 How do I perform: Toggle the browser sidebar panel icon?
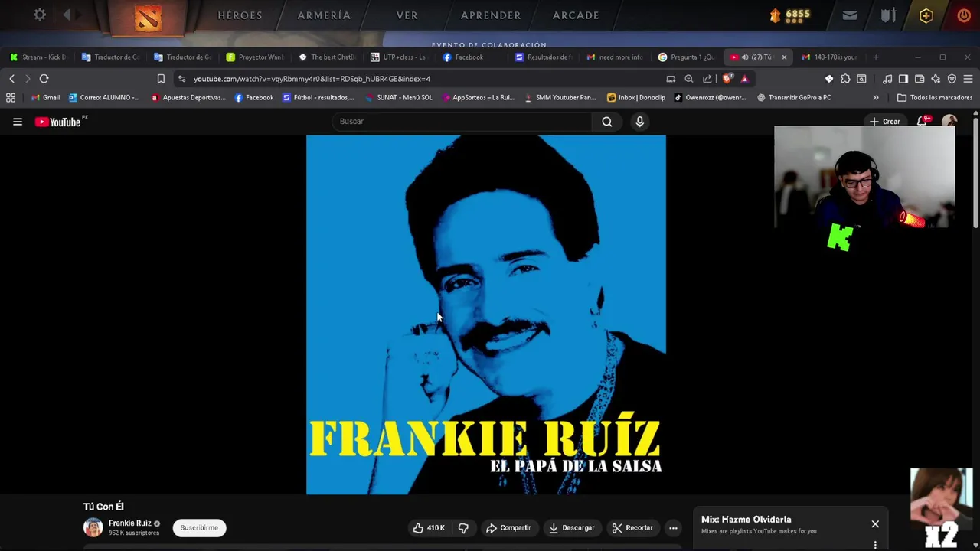pyautogui.click(x=903, y=79)
